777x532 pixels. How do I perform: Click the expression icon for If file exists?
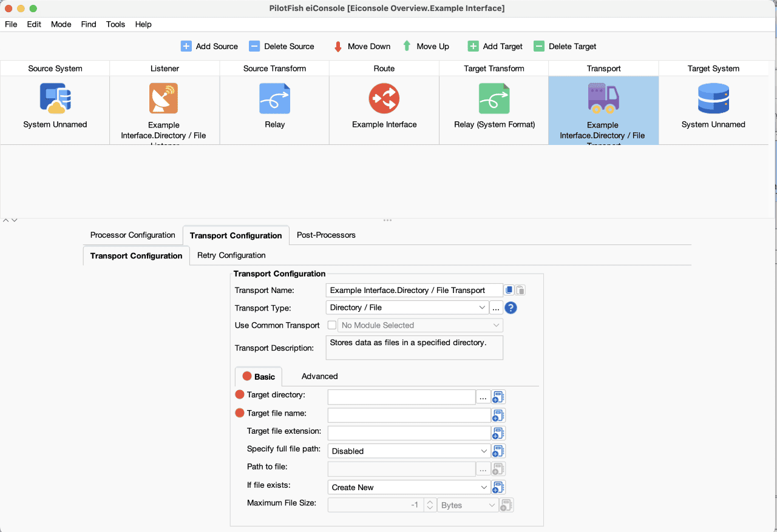(x=498, y=487)
